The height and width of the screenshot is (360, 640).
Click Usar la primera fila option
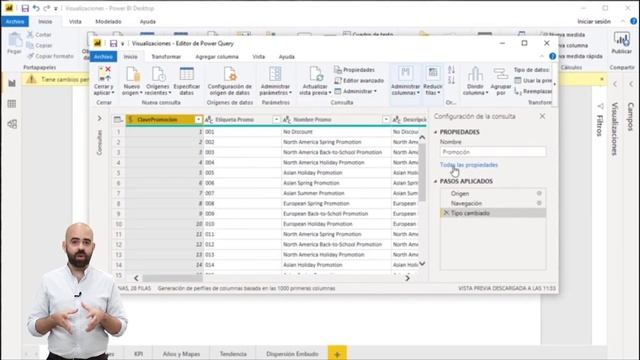point(533,80)
